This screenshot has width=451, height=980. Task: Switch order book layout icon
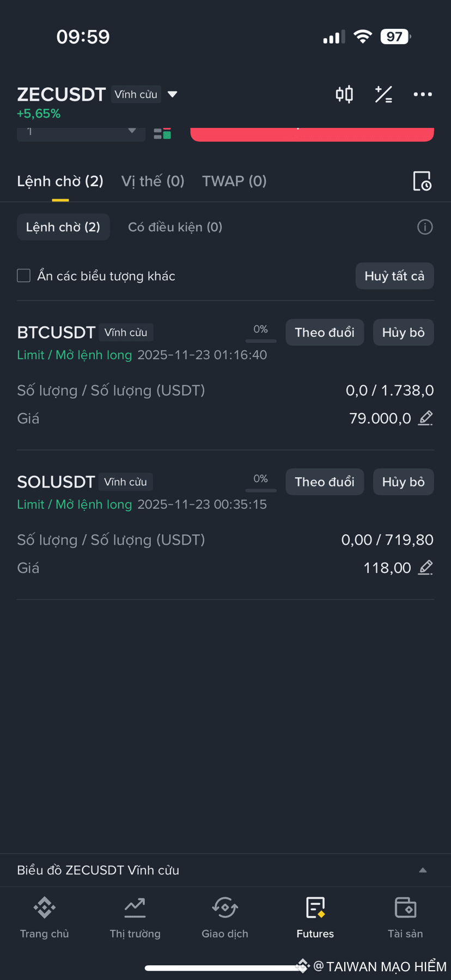(x=162, y=133)
